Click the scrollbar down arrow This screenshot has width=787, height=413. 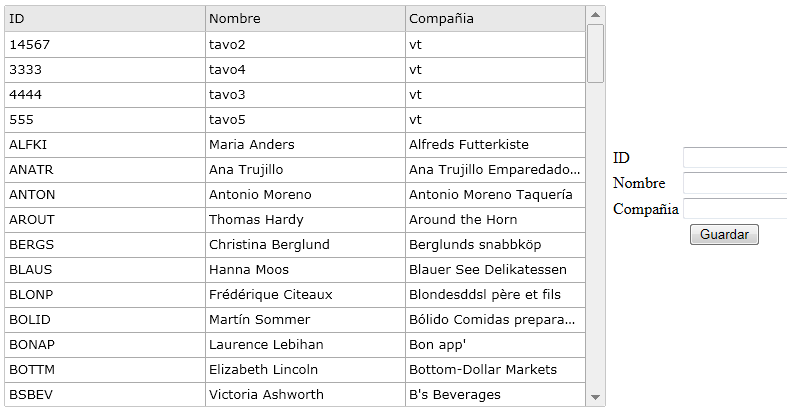pyautogui.click(x=595, y=397)
